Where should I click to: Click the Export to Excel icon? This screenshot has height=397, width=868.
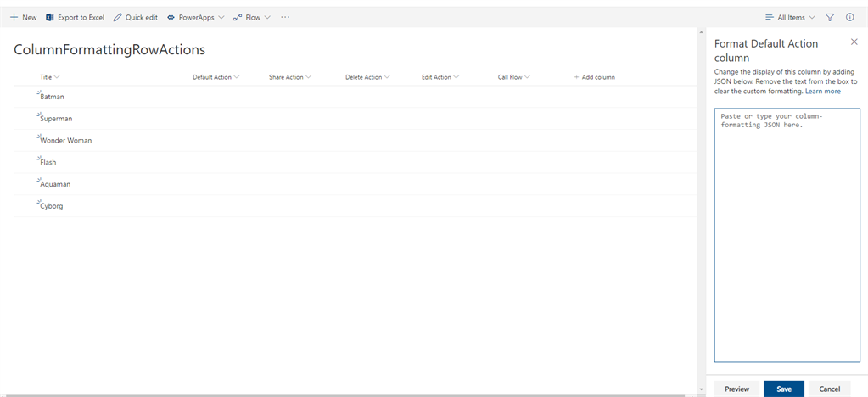(x=50, y=17)
